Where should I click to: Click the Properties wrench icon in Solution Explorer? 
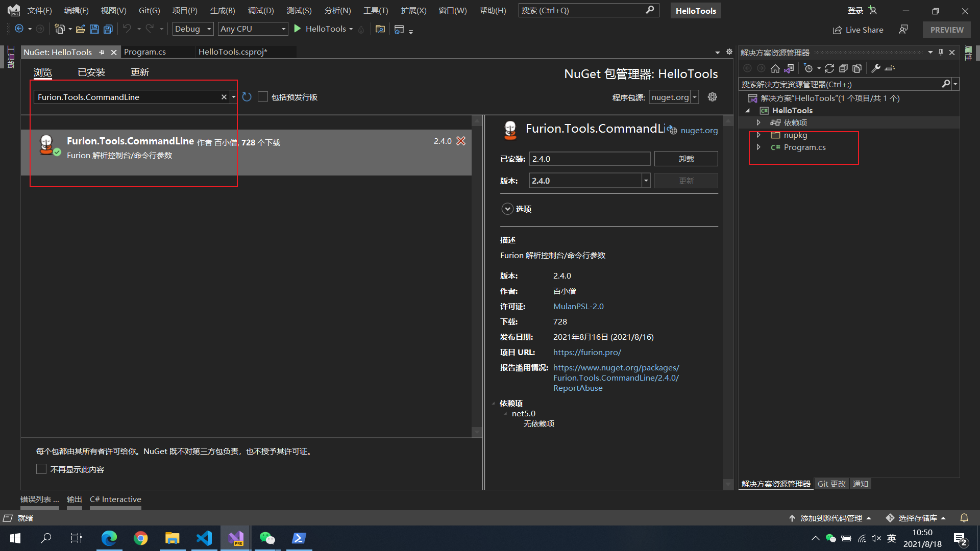pos(876,68)
